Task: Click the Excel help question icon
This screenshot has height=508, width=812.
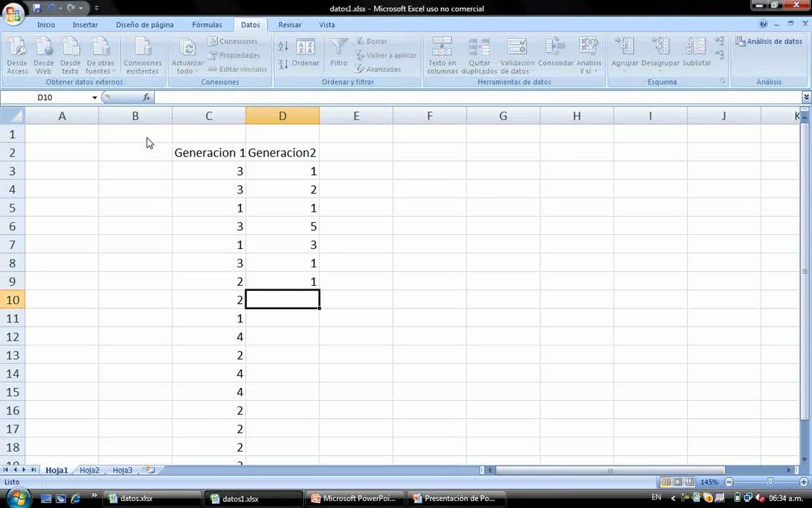Action: coord(763,24)
